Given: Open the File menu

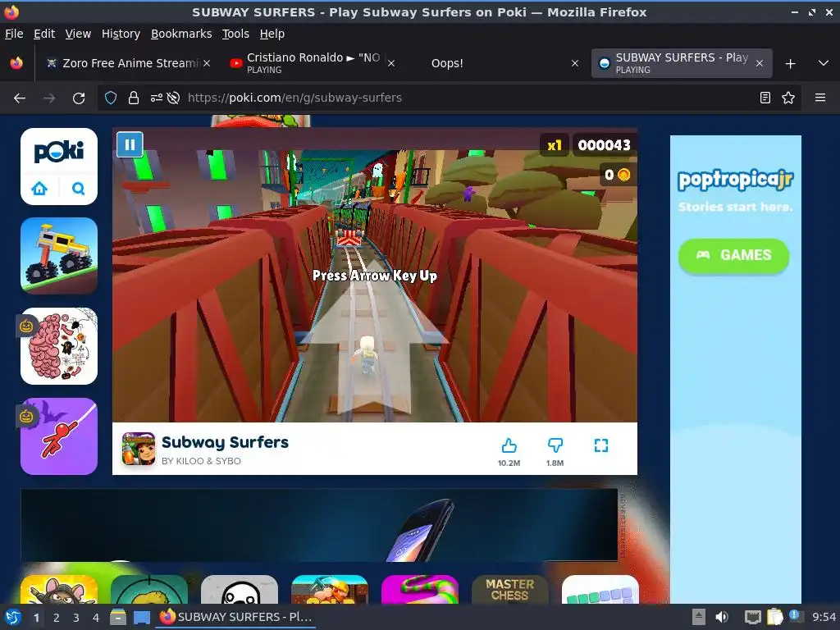Looking at the screenshot, I should coord(14,34).
